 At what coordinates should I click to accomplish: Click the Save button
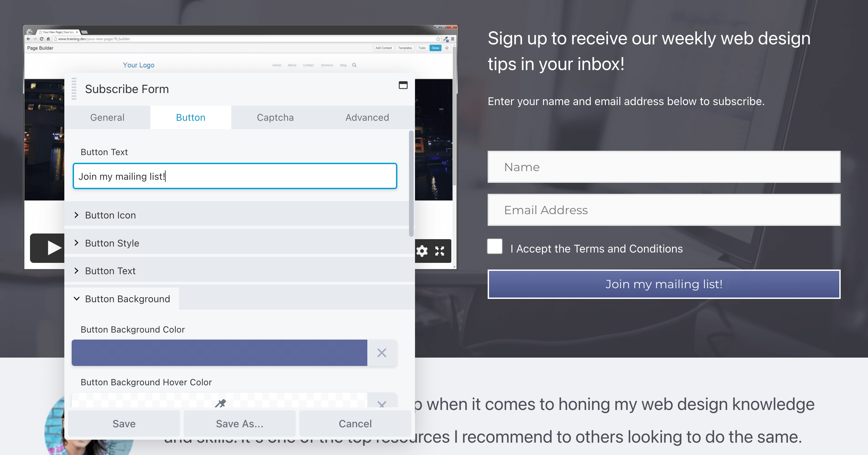click(124, 424)
